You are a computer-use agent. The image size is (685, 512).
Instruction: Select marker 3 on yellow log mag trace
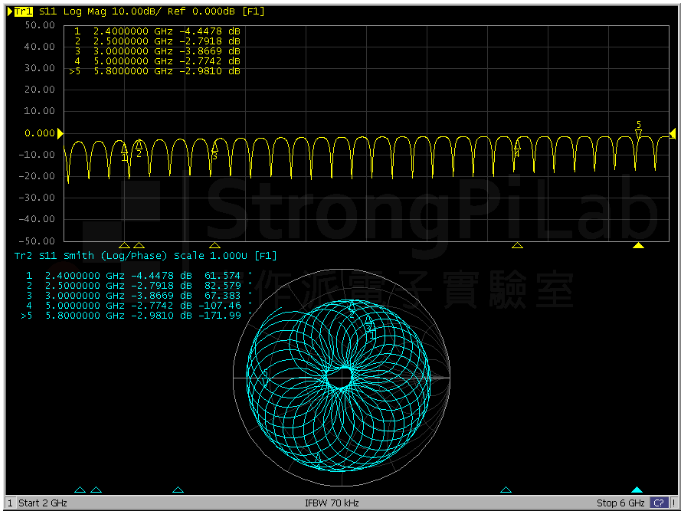tap(214, 149)
